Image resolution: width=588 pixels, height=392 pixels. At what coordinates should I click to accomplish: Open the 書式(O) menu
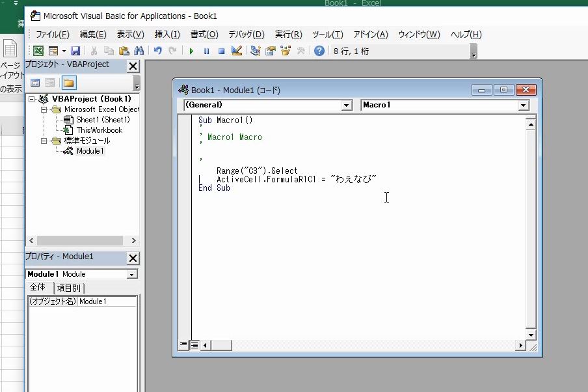204,35
